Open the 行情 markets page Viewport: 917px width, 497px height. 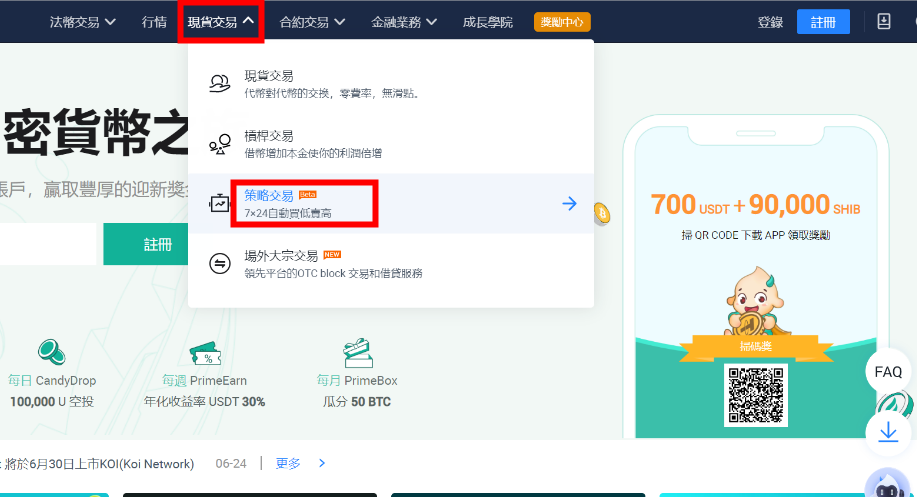(x=154, y=22)
